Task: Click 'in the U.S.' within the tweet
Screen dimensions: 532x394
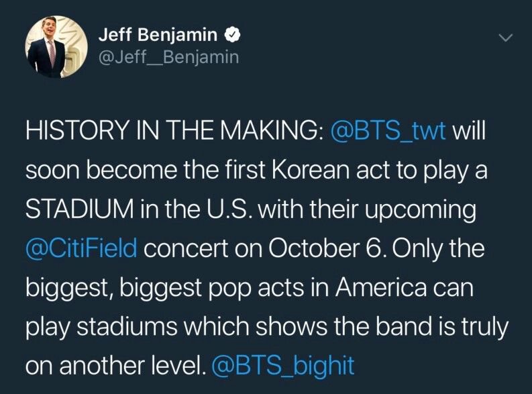Action: 196,209
